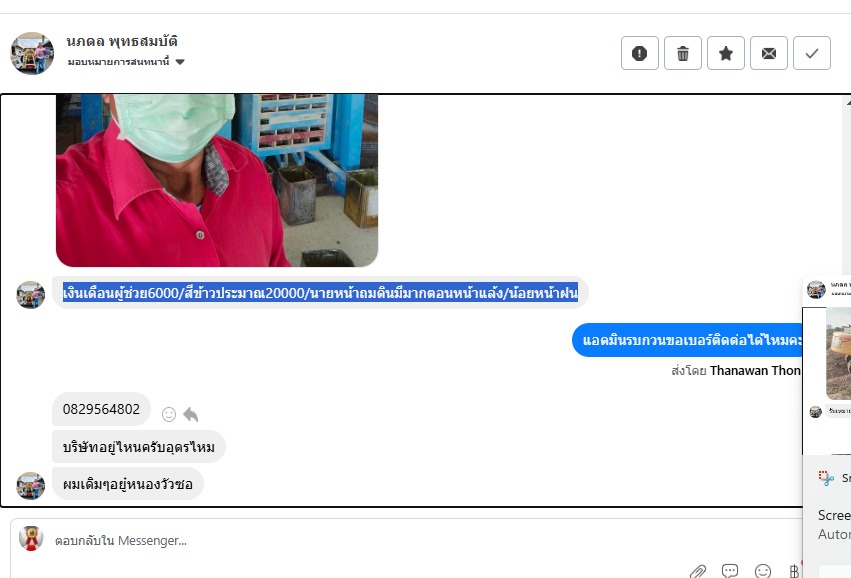The height and width of the screenshot is (578, 851).
Task: Click the assign conversation label text
Action: coord(118,62)
